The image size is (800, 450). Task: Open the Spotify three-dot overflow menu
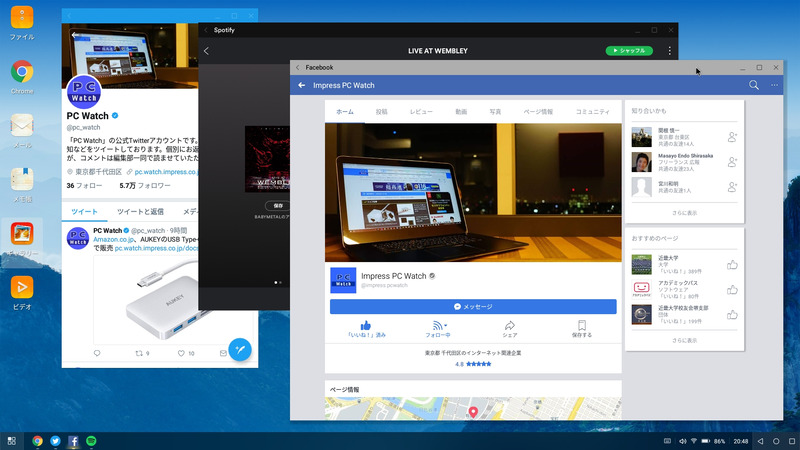pos(669,51)
